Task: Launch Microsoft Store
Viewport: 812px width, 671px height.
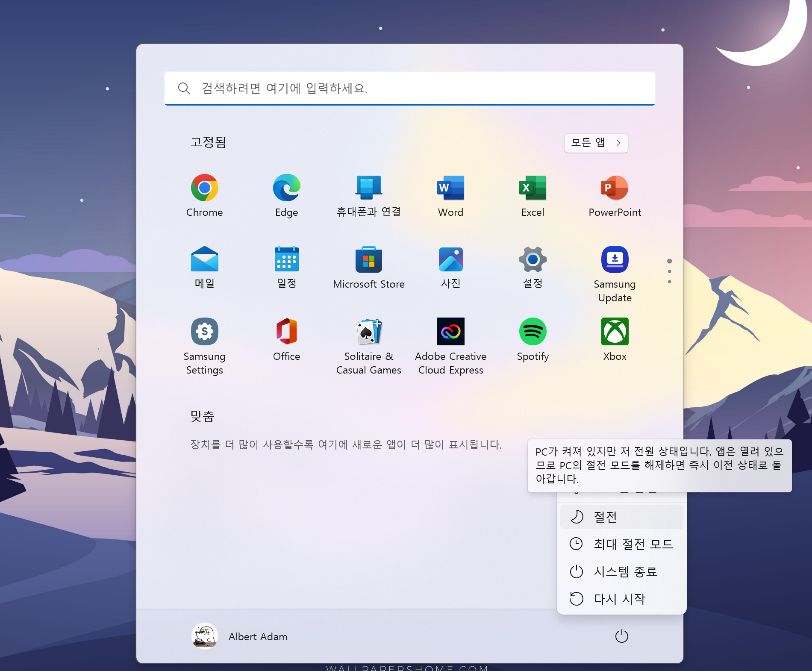Action: coord(368,268)
